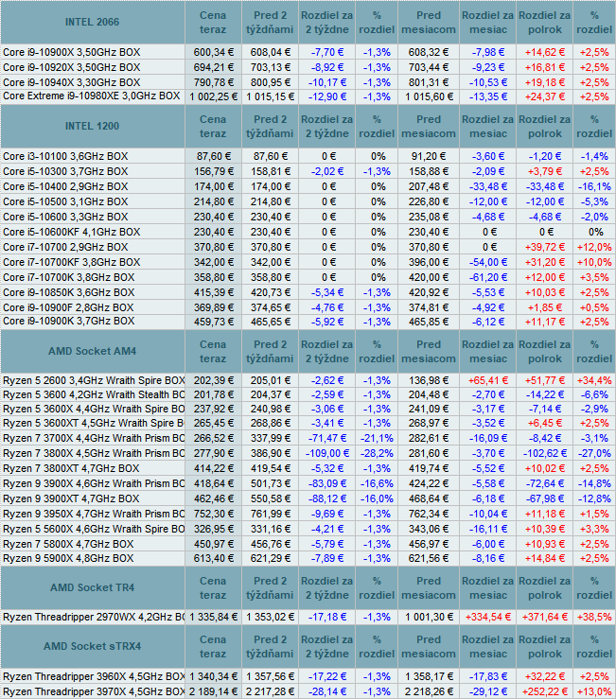The height and width of the screenshot is (699, 616).
Task: Select the -28,2% cell for Ryzen 7 3800X
Action: 377,454
